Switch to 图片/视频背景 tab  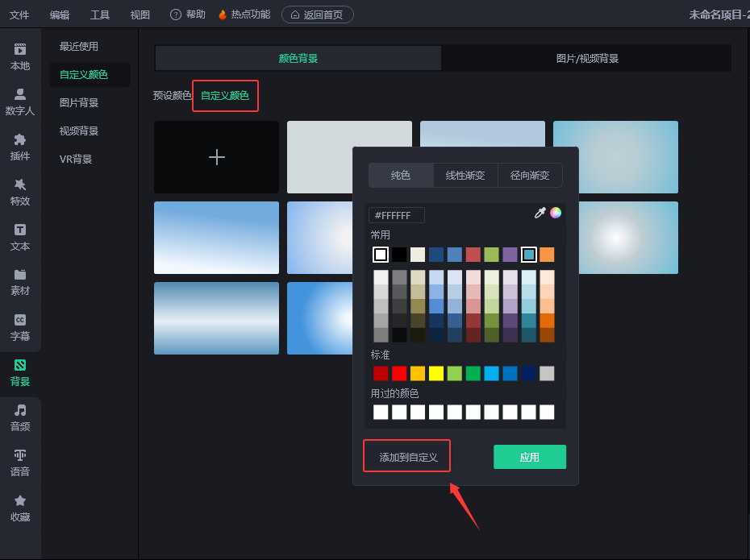[586, 58]
